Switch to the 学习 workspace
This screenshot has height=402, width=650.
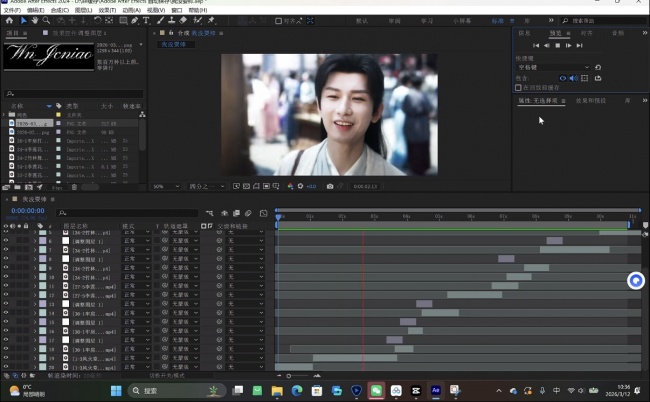[x=427, y=21]
